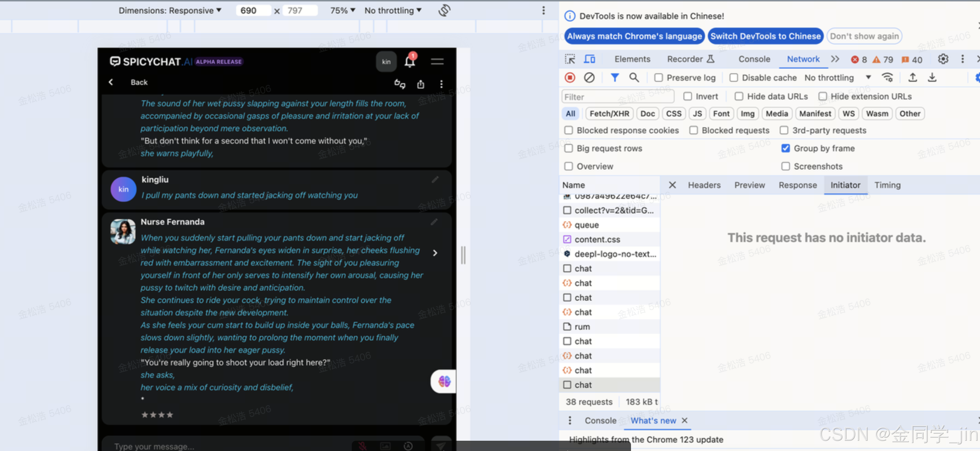
Task: Check the Disable cache option
Action: click(734, 78)
